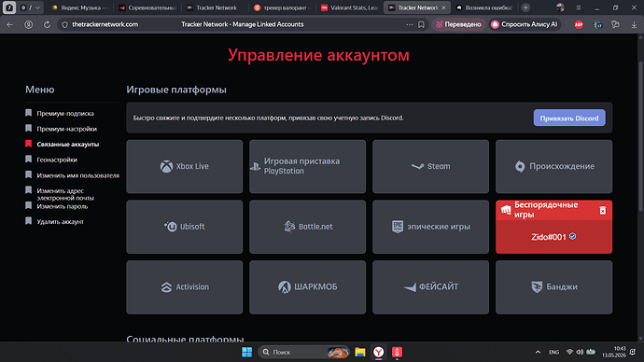The image size is (644, 362).
Task: Click the verified badge next to Zido#001
Action: [572, 236]
